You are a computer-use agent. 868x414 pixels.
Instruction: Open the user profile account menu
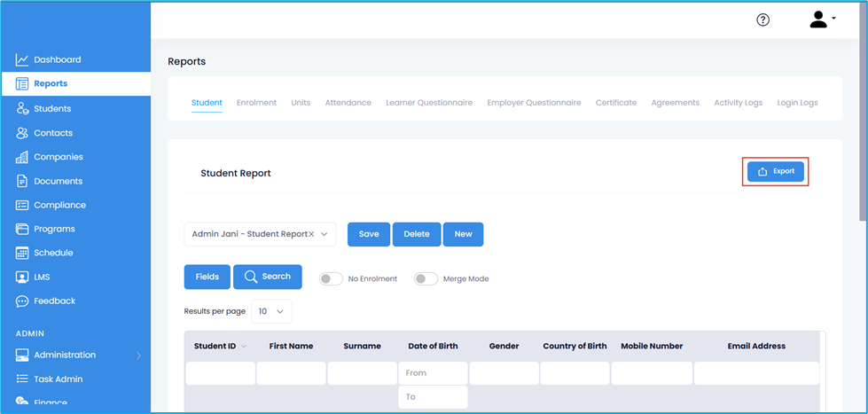click(x=822, y=20)
